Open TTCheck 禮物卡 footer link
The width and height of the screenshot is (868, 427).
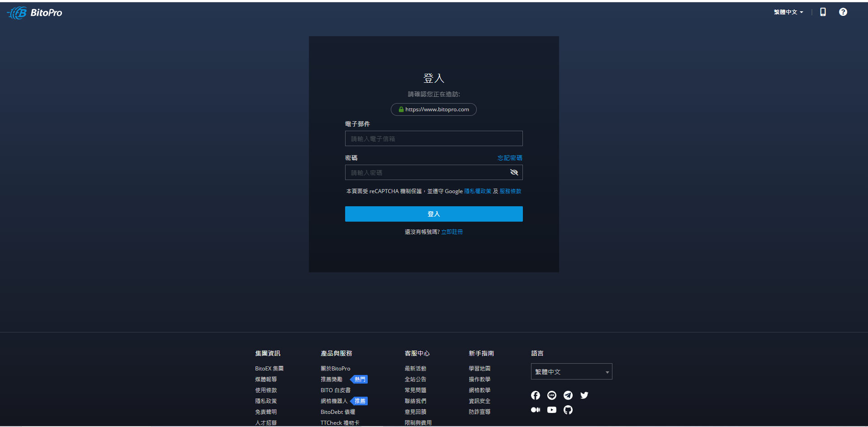point(340,423)
